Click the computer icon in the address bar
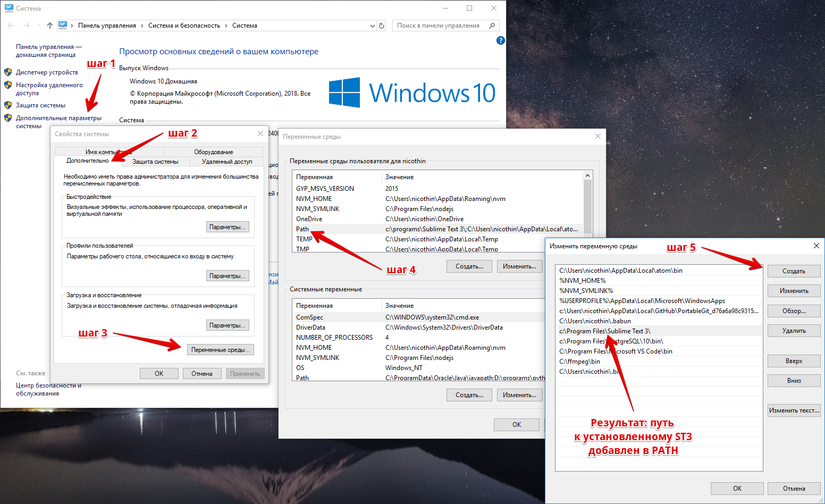825x504 pixels. click(63, 25)
